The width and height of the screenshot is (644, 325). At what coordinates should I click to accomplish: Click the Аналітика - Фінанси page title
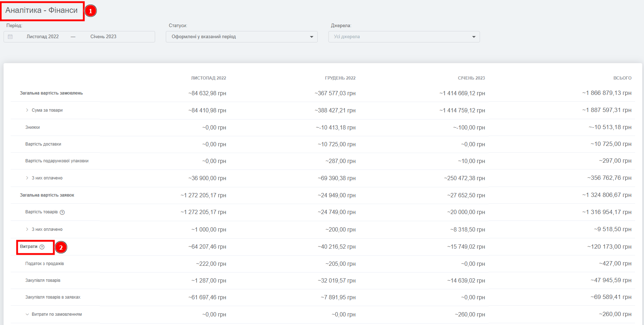point(41,10)
